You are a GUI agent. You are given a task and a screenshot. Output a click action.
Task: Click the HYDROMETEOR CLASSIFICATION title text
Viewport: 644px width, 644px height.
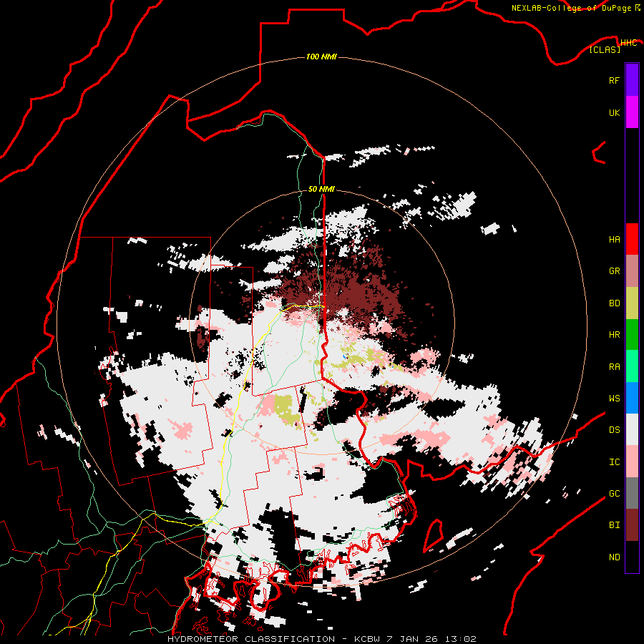[x=251, y=639]
